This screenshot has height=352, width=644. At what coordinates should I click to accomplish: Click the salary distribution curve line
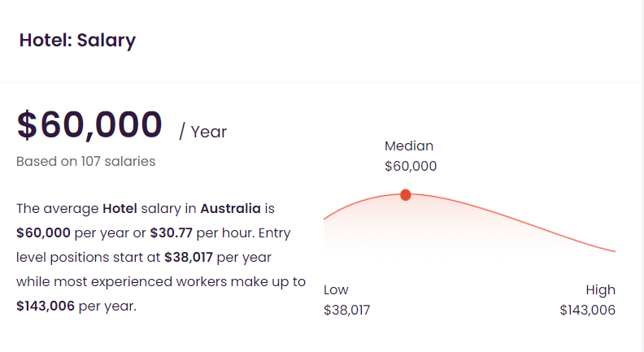(493, 211)
